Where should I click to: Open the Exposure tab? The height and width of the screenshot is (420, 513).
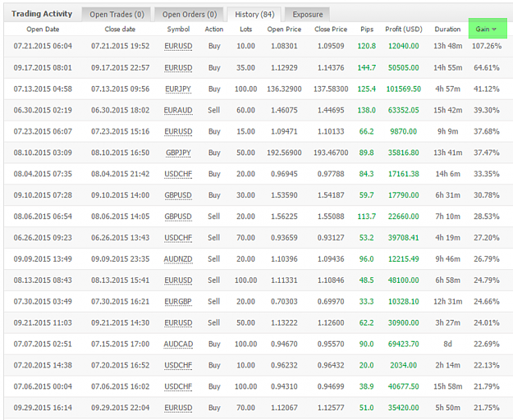point(307,15)
